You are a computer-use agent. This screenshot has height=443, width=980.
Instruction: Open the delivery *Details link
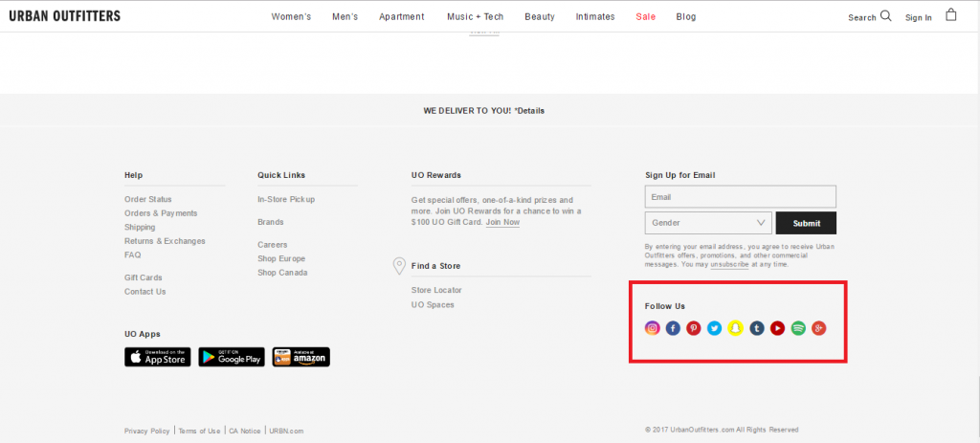pyautogui.click(x=529, y=111)
